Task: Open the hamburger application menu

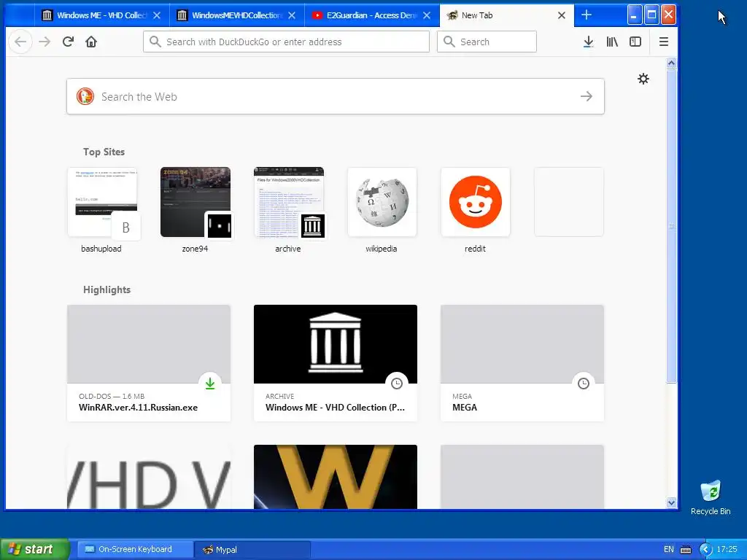Action: click(x=664, y=42)
